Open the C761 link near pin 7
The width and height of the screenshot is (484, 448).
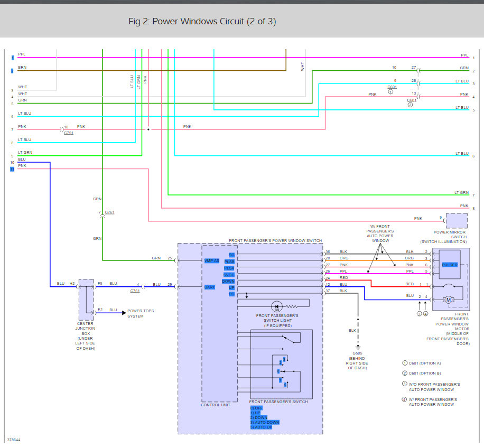tap(109, 212)
